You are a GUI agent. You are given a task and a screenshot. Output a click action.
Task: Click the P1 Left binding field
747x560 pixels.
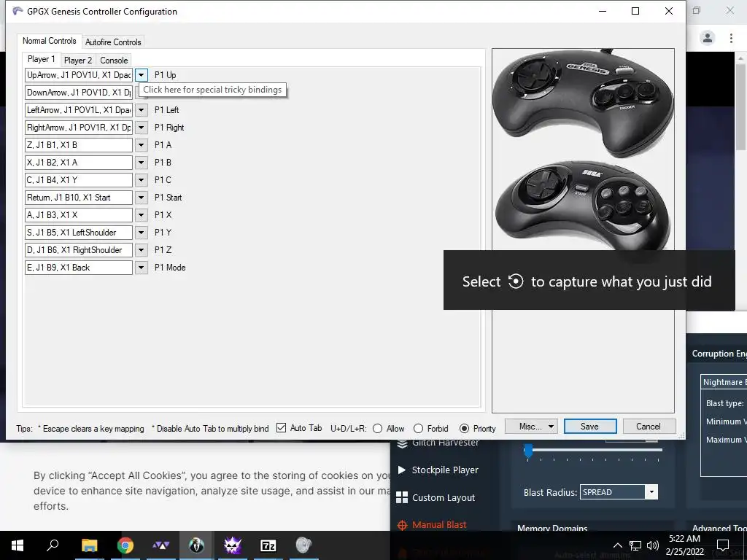coord(79,110)
